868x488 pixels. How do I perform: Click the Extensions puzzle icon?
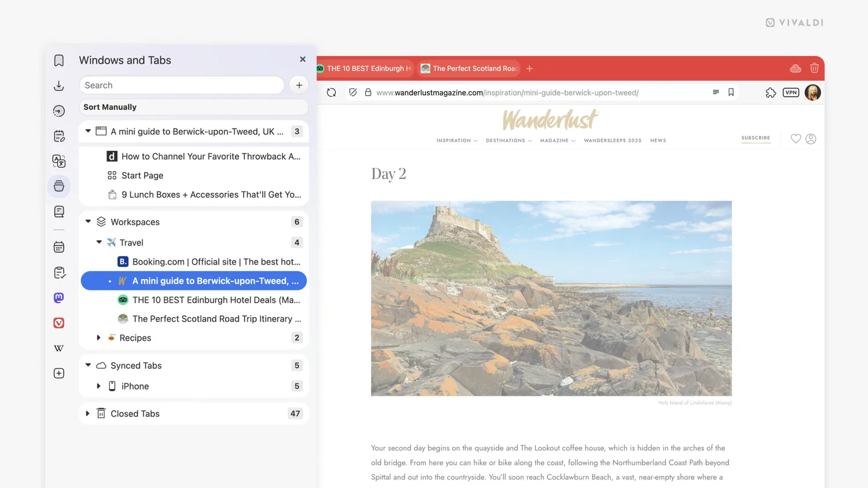pyautogui.click(x=770, y=93)
